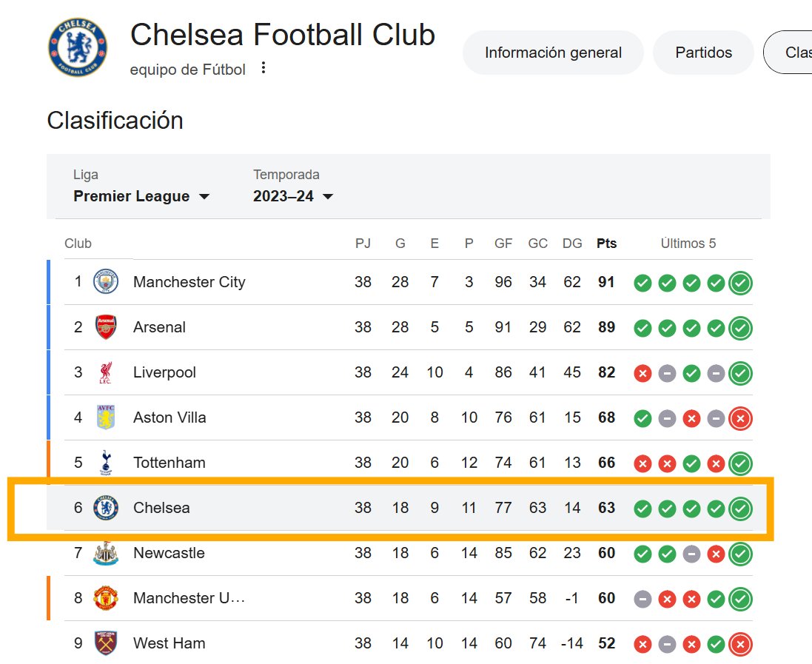This screenshot has width=812, height=664.
Task: Switch to the Partidos tab
Action: tap(703, 53)
